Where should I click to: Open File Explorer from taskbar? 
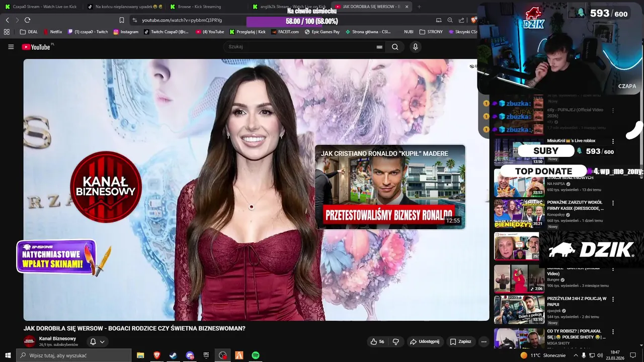tap(140, 355)
